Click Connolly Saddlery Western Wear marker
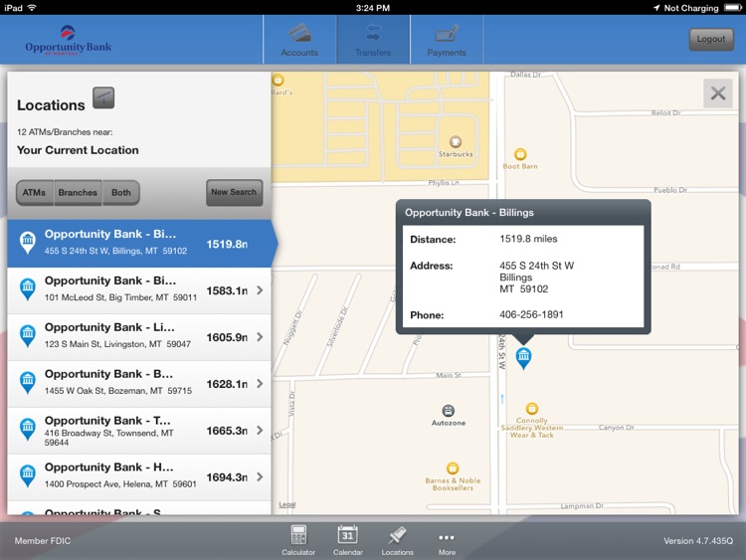 tap(532, 409)
